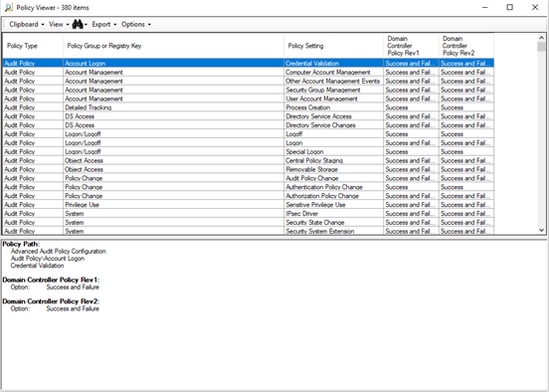
Task: Select the Special Logon cell
Action: 333,151
